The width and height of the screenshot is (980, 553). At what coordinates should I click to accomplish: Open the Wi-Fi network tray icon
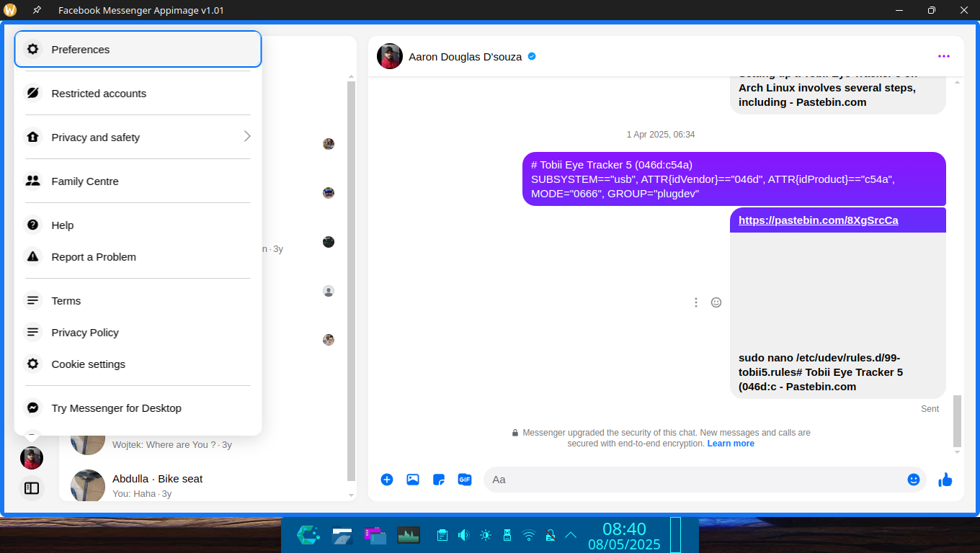click(529, 535)
